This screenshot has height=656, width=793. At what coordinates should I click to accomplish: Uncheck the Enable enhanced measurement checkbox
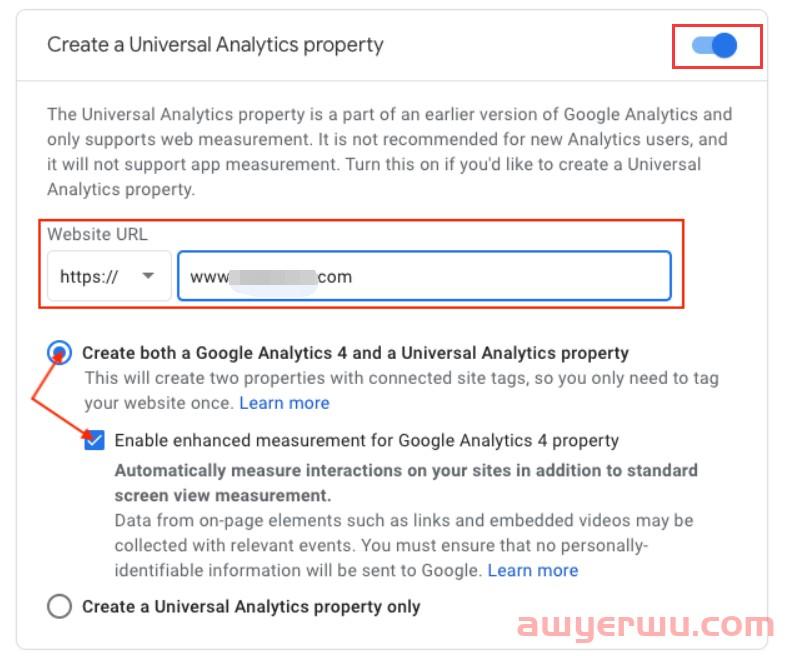tap(94, 440)
